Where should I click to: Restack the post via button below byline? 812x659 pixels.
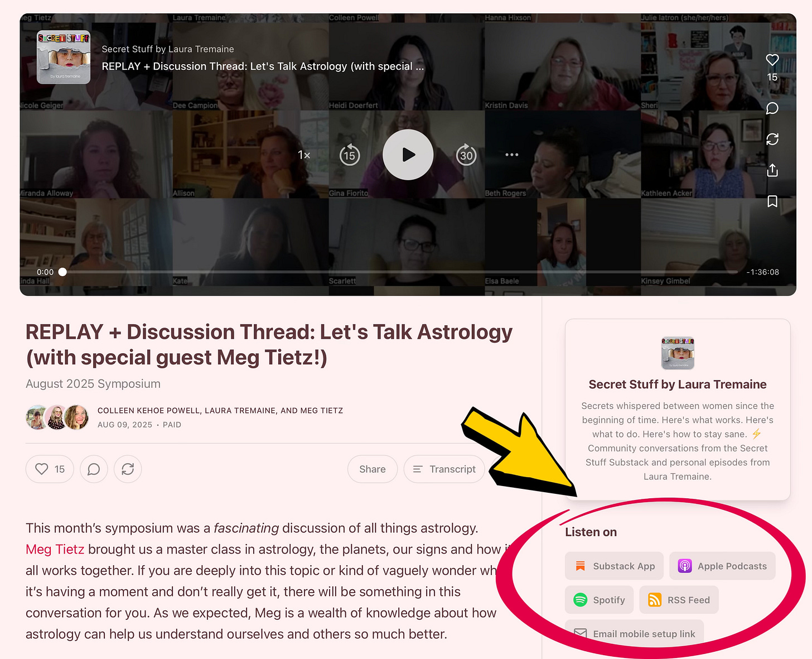[x=128, y=469]
